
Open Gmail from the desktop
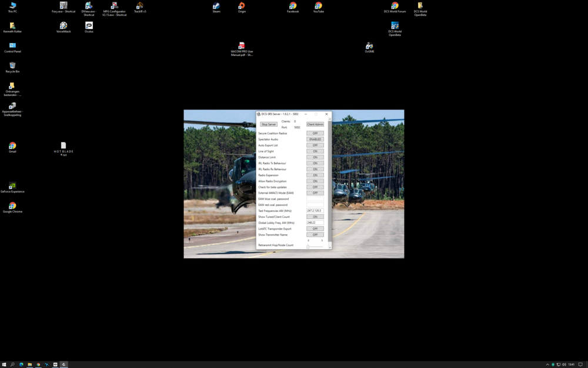12,147
